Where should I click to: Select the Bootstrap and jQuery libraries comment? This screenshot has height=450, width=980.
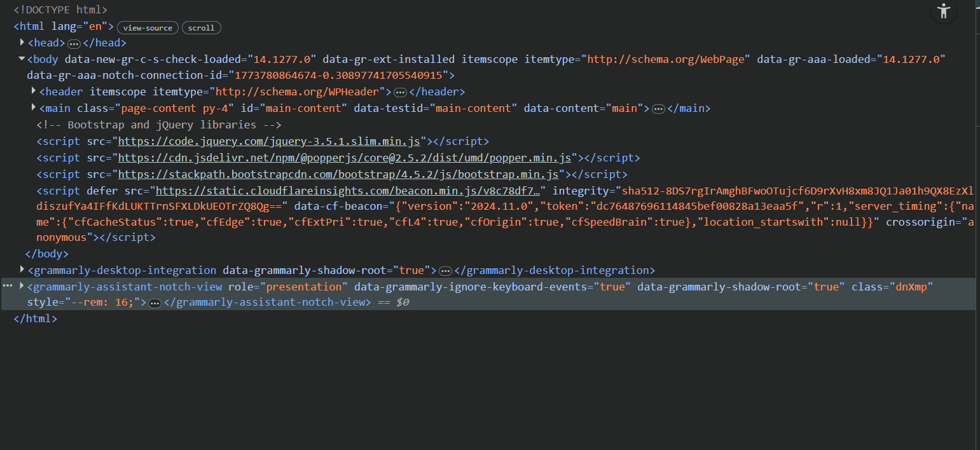click(x=159, y=125)
